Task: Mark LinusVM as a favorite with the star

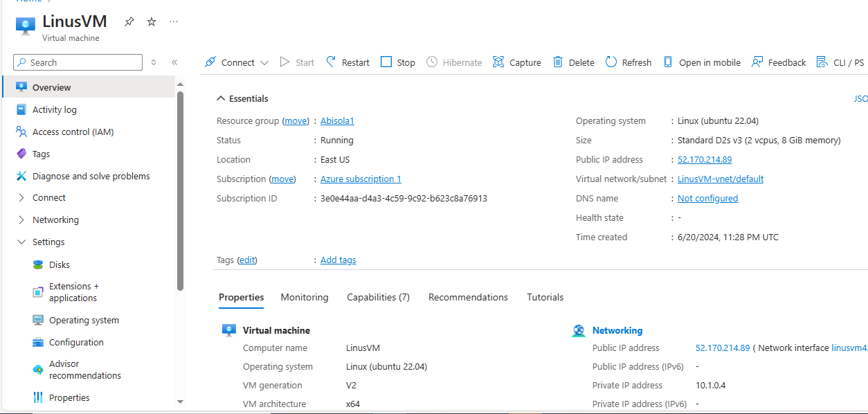Action: click(152, 21)
